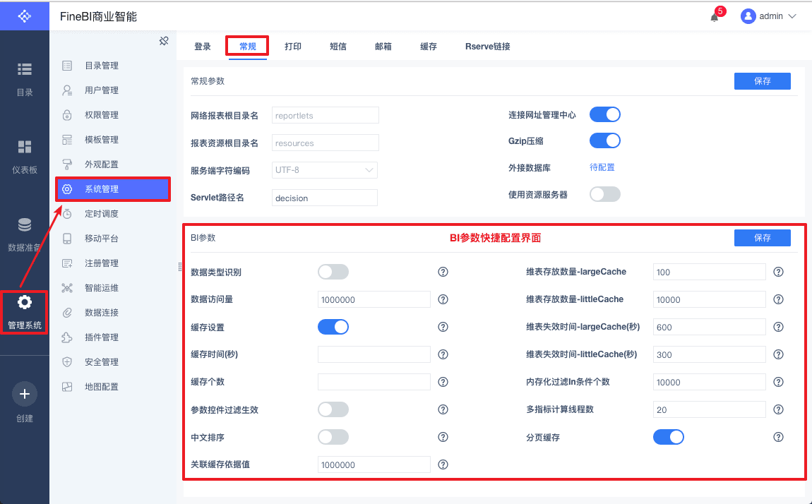Switch to the 邮箱 tab

pyautogui.click(x=383, y=47)
